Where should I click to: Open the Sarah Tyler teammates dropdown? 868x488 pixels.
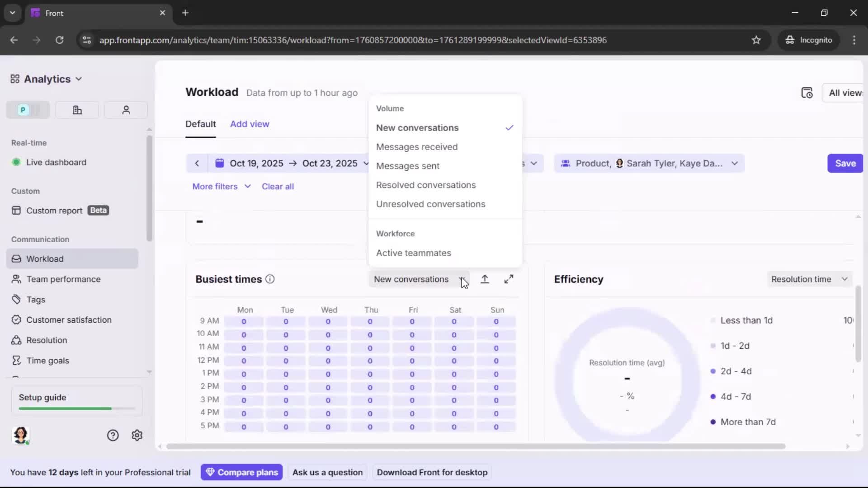tap(735, 163)
